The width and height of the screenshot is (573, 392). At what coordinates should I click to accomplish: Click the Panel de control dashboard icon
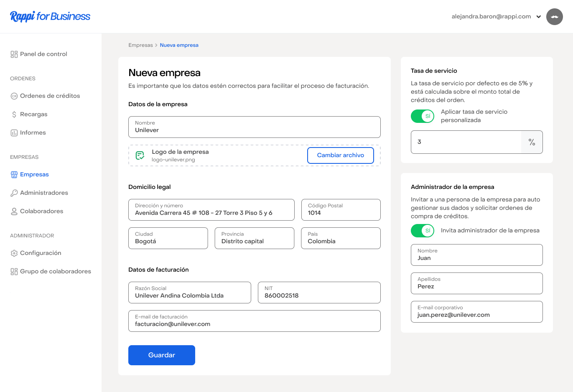pyautogui.click(x=14, y=54)
